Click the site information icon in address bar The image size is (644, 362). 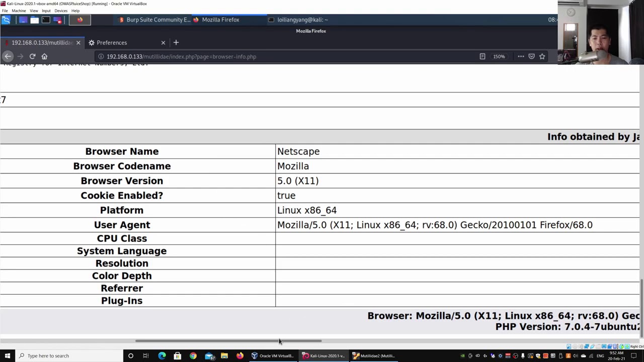coord(101,56)
